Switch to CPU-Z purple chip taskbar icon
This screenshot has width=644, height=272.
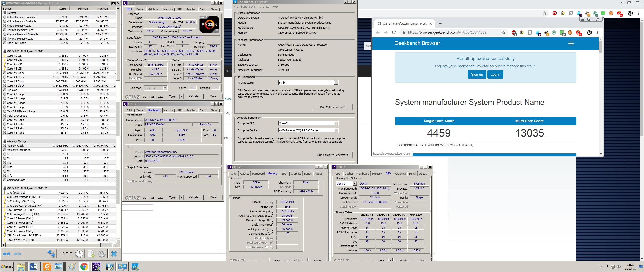97,267
